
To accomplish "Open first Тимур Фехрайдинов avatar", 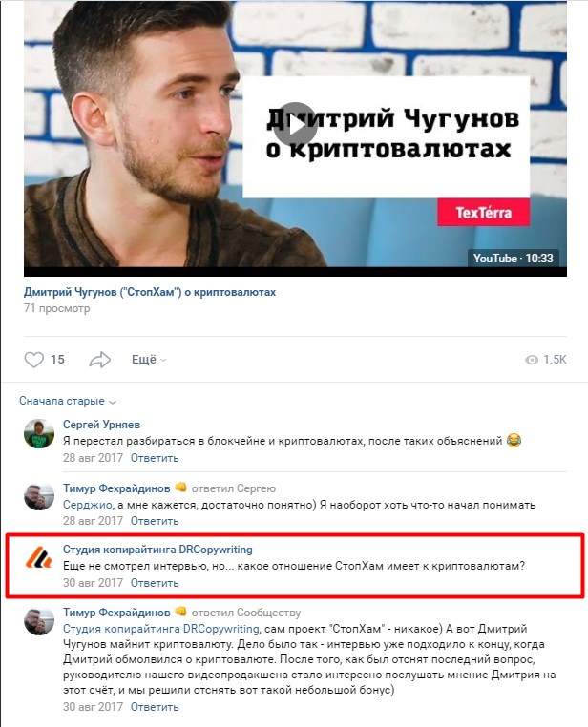I will pos(39,496).
